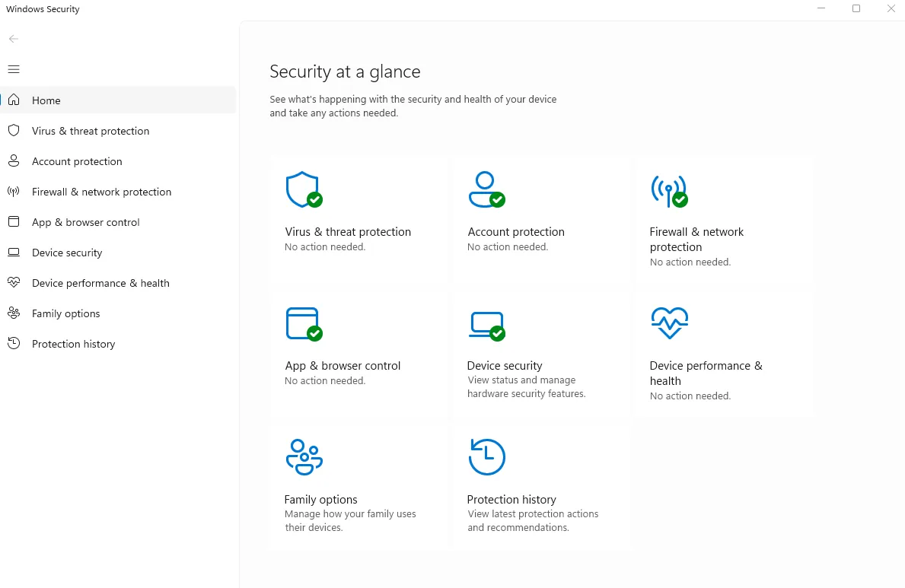Image resolution: width=905 pixels, height=588 pixels.
Task: Open Device security in the sidebar
Action: click(x=118, y=253)
